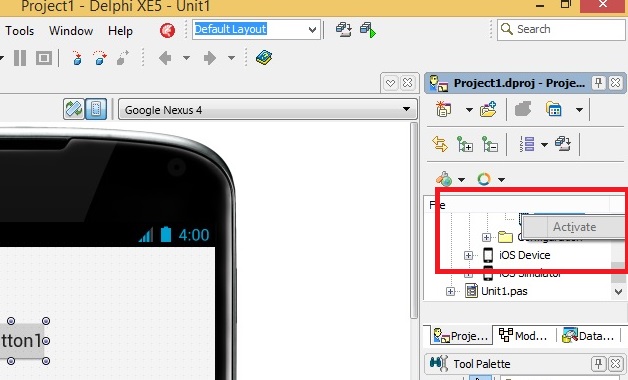The height and width of the screenshot is (380, 628).
Task: Select Unit1.pas in the project tree
Action: pyautogui.click(x=504, y=291)
